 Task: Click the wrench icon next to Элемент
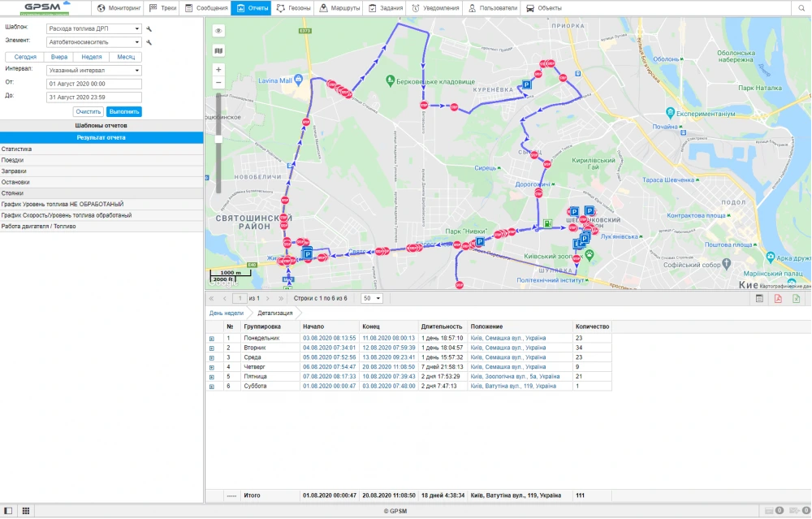pos(149,42)
